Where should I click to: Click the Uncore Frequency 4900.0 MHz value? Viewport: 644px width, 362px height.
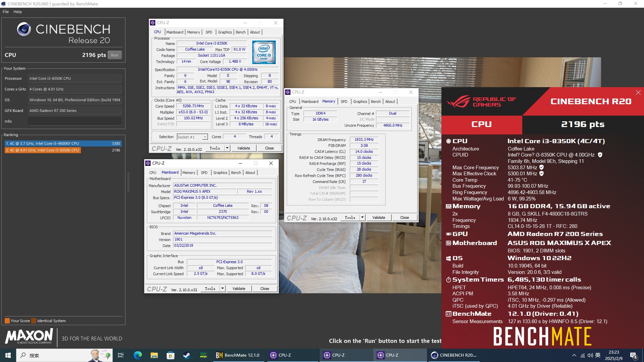pos(393,125)
